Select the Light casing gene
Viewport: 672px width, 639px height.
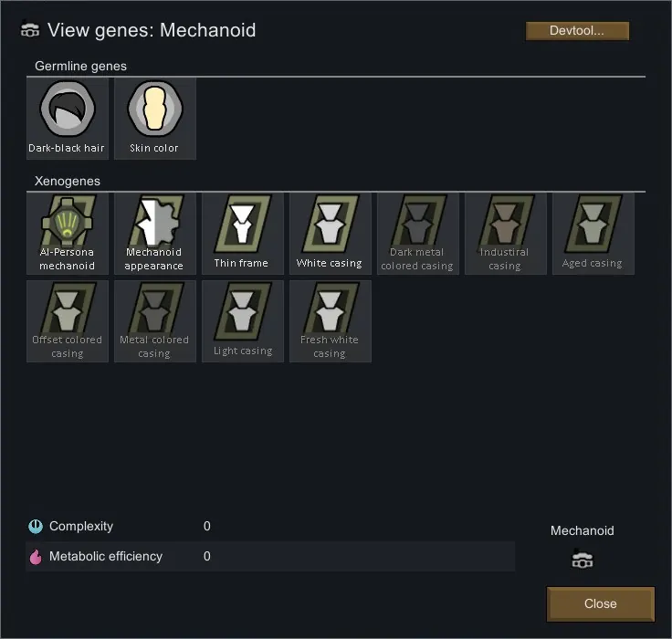pyautogui.click(x=243, y=321)
